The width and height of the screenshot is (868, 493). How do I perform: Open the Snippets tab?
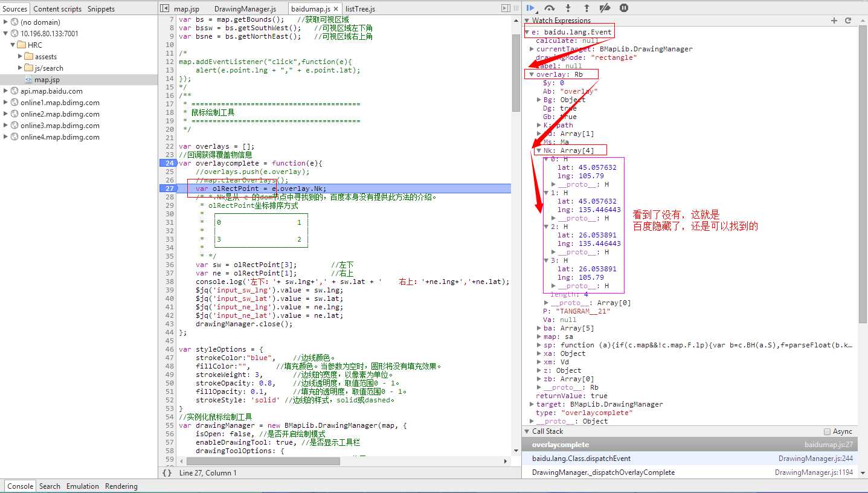[101, 9]
